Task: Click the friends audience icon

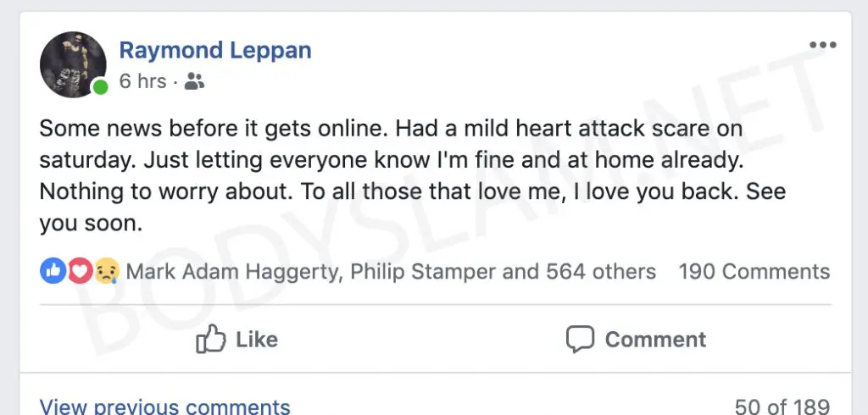Action: coord(194,81)
